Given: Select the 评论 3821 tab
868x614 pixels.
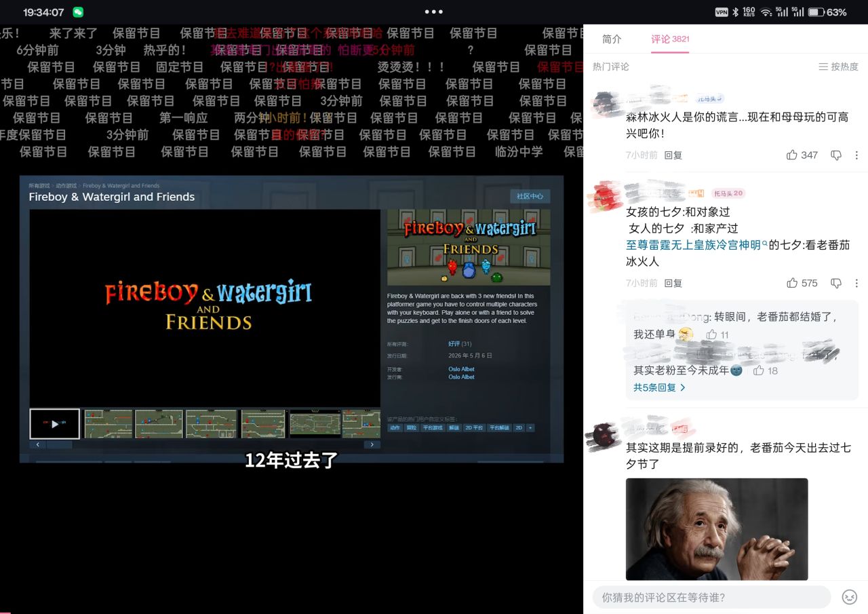Looking at the screenshot, I should (670, 39).
